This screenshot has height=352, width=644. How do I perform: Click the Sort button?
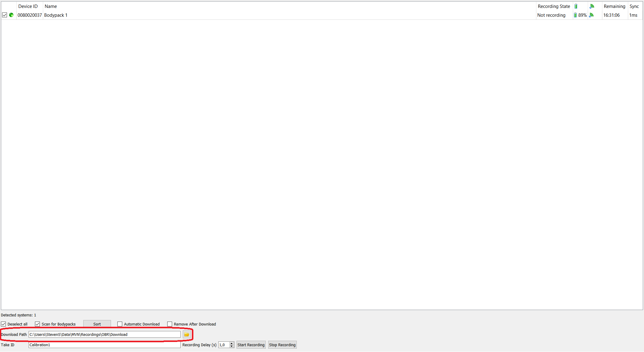(97, 324)
